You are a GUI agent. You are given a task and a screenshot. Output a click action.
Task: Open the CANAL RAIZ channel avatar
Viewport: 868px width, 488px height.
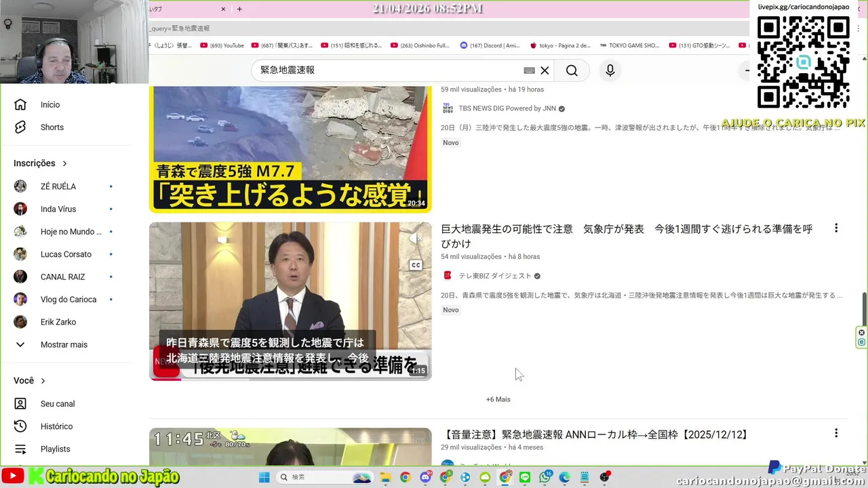(x=20, y=277)
